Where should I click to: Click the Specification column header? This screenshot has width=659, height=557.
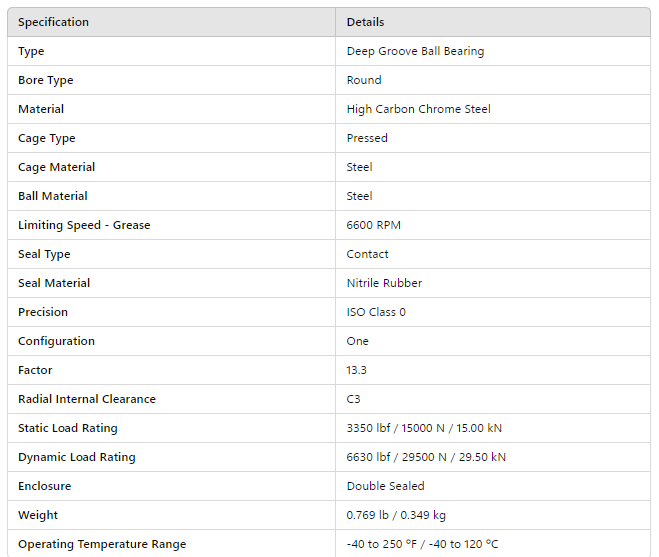[x=53, y=22]
